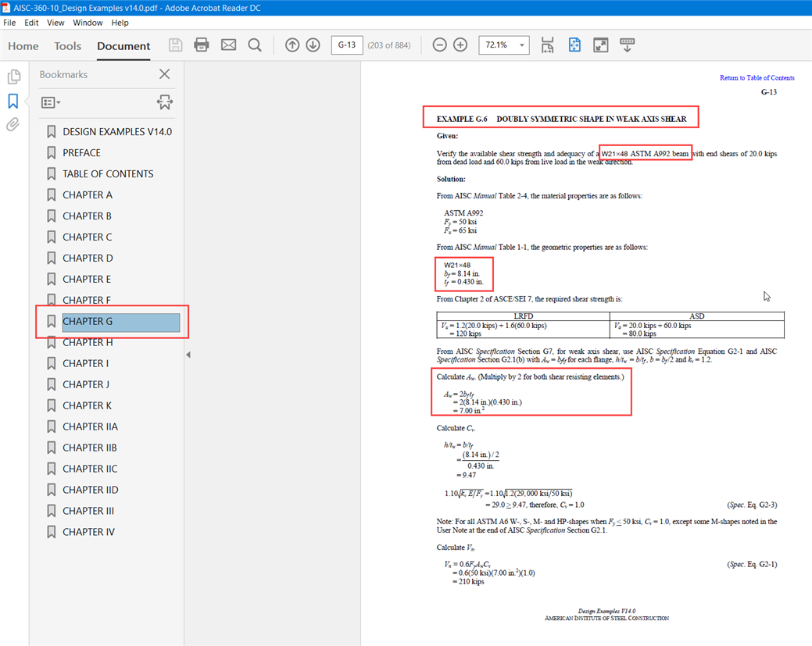
Task: Open the Window menu
Action: click(88, 23)
